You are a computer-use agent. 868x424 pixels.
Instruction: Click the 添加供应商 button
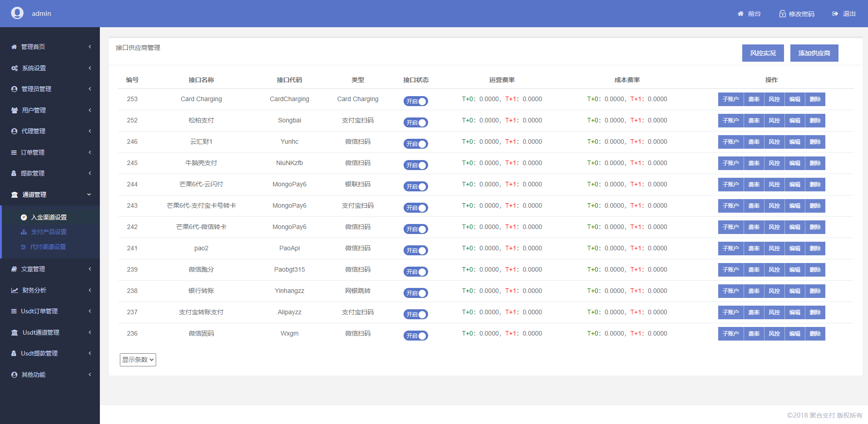[x=814, y=53]
